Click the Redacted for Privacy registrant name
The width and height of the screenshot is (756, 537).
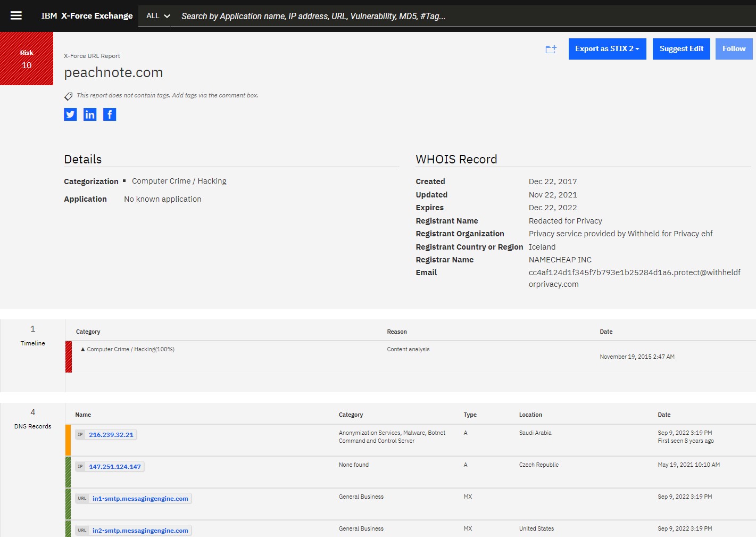click(566, 221)
